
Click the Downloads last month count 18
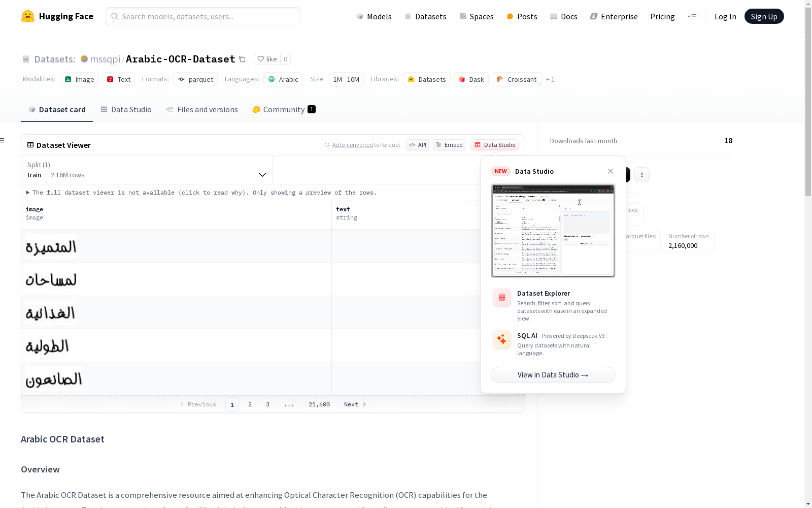(x=728, y=141)
